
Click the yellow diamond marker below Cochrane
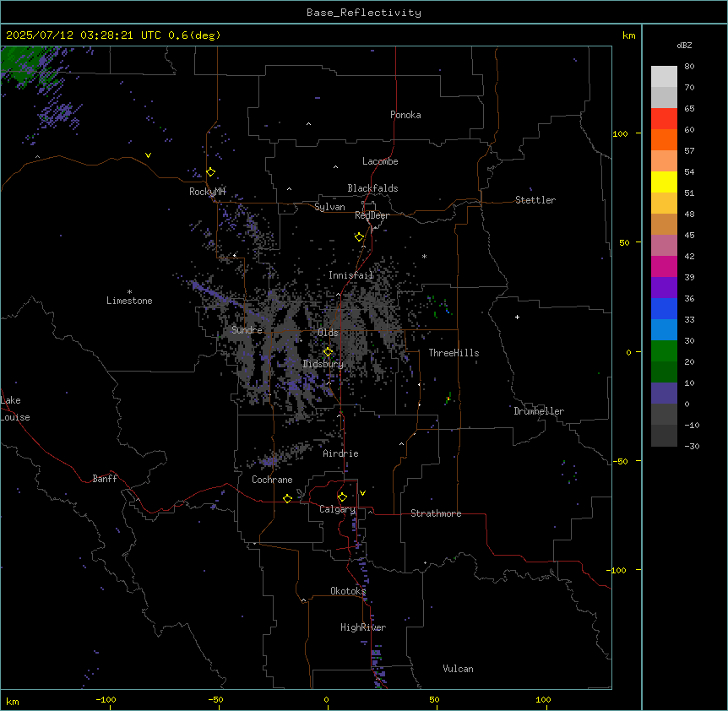287,498
